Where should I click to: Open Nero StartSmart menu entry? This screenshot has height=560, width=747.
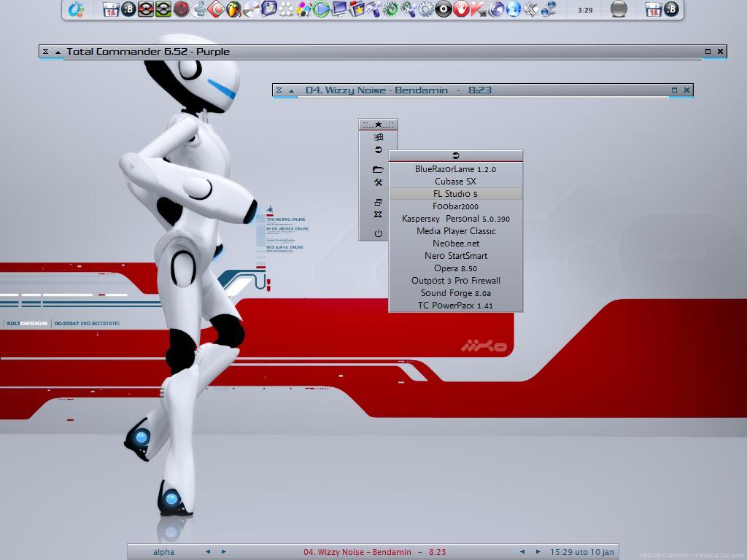tap(455, 256)
